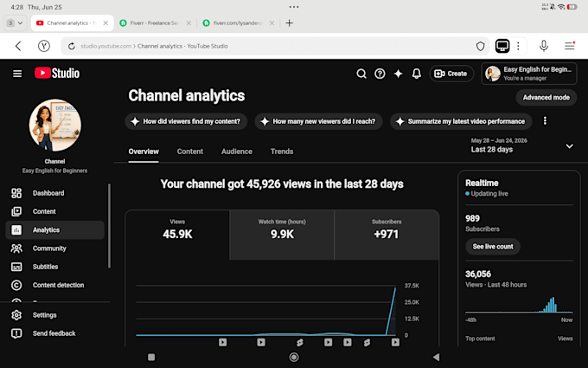The height and width of the screenshot is (368, 588).
Task: Click the first video marker under the chart
Action: pos(223,342)
